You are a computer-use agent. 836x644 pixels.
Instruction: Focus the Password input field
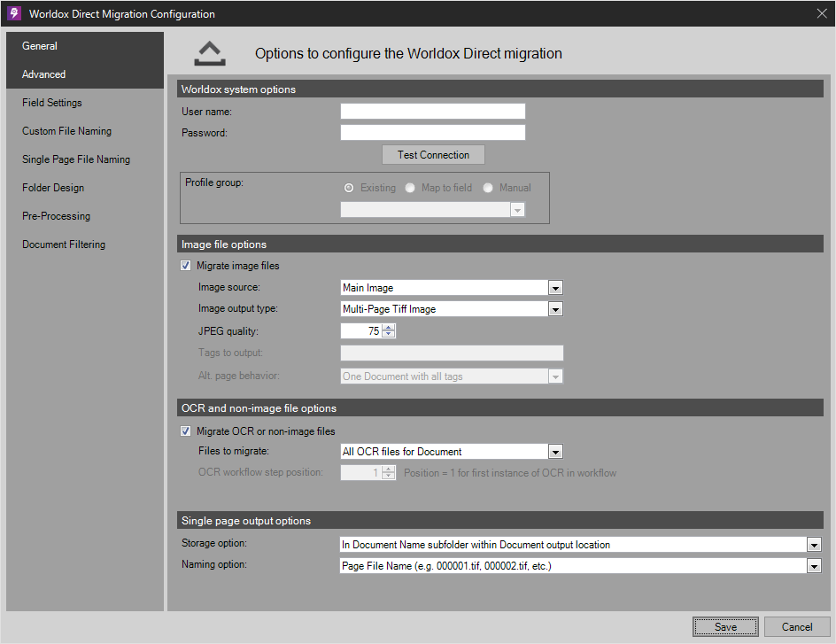(433, 133)
